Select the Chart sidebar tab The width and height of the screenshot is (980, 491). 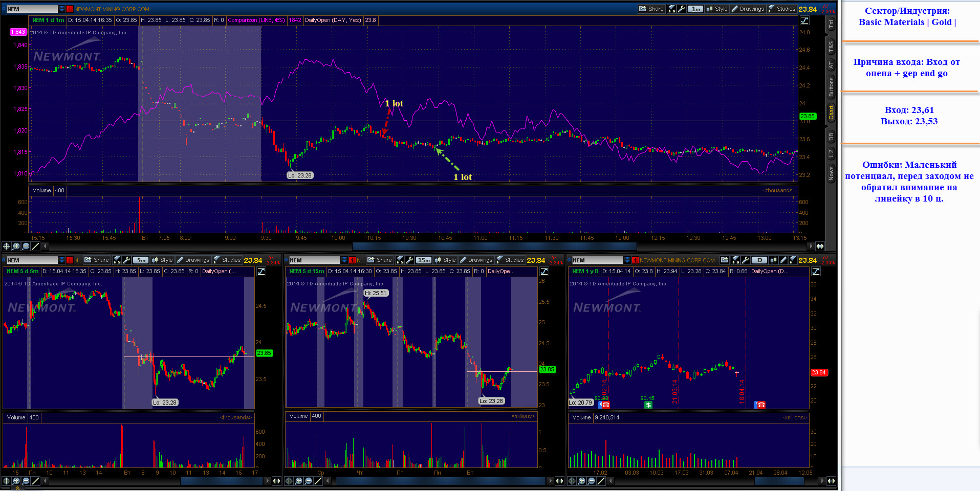pyautogui.click(x=831, y=112)
